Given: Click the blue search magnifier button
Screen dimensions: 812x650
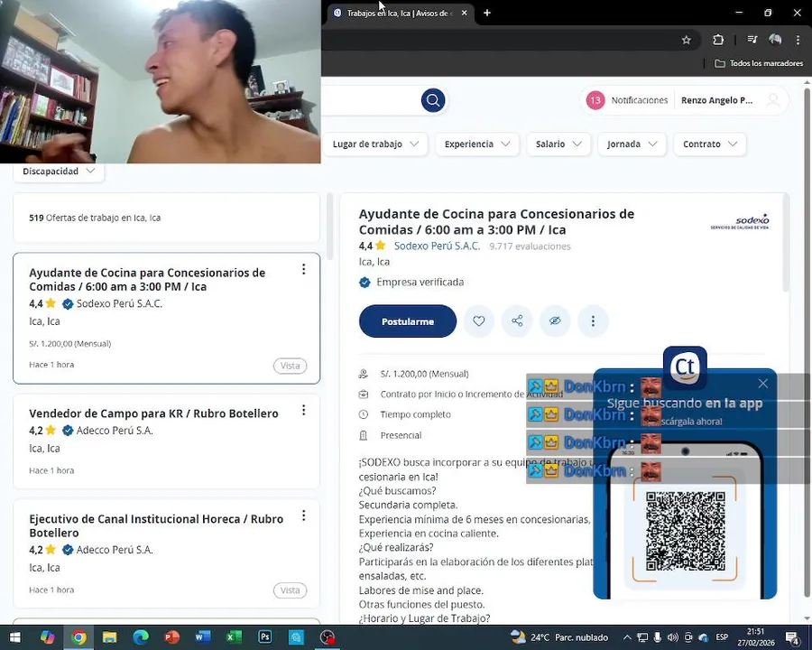Looking at the screenshot, I should [433, 100].
